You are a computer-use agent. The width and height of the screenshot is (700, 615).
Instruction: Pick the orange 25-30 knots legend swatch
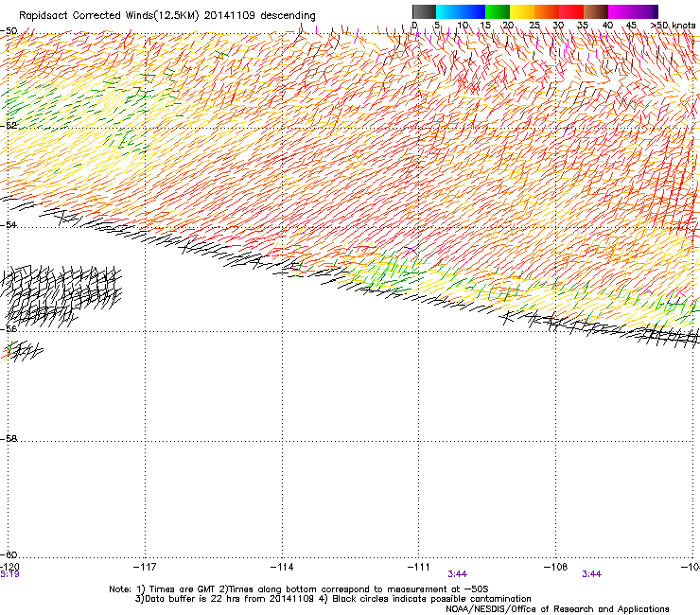click(x=547, y=11)
